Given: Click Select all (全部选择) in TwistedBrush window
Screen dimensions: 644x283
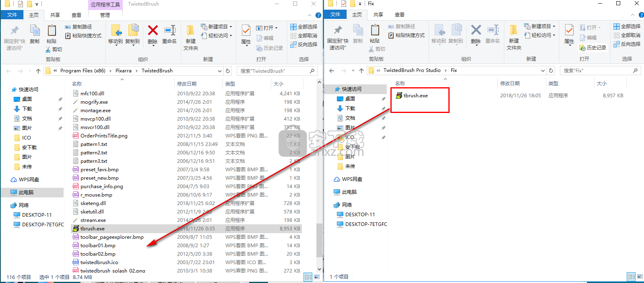Looking at the screenshot, I should point(304,27).
